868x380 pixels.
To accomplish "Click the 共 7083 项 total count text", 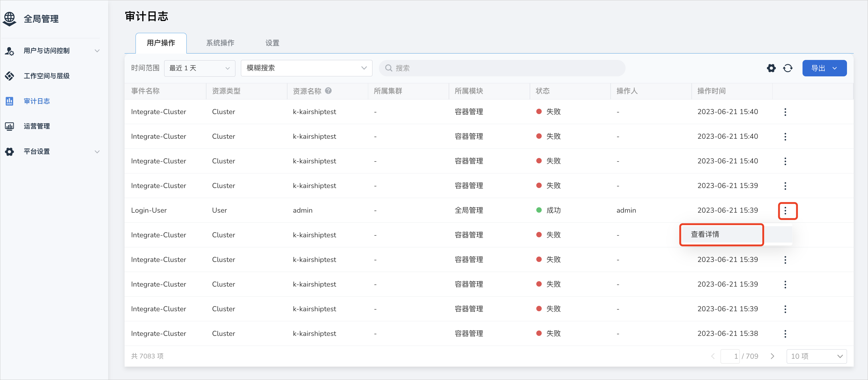I will [x=147, y=356].
